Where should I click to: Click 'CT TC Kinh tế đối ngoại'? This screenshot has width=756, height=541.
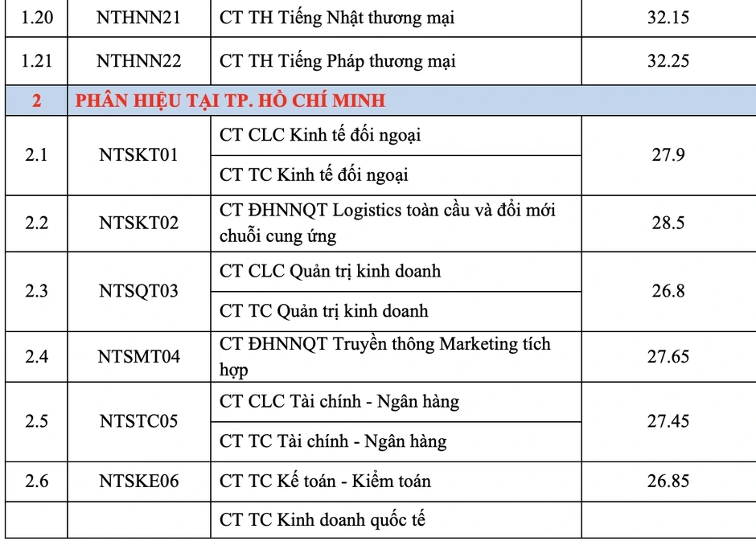click(314, 175)
